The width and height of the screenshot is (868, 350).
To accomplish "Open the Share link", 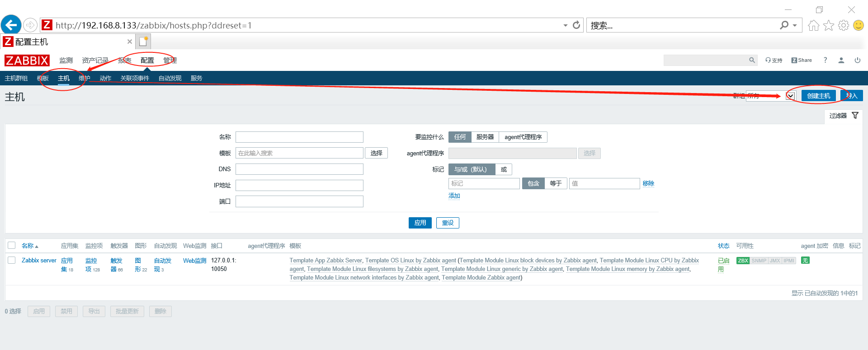I will pyautogui.click(x=801, y=61).
